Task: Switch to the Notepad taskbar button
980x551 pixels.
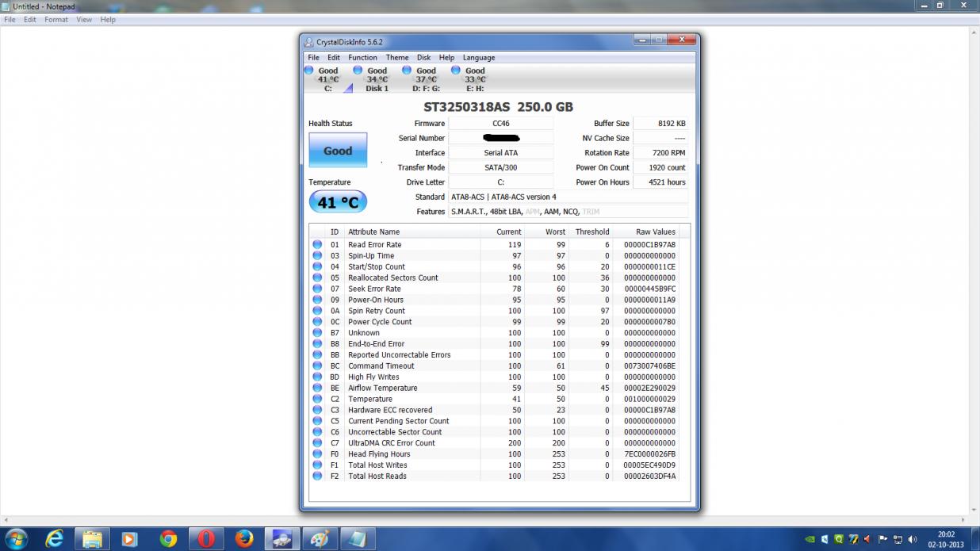Action: click(358, 539)
